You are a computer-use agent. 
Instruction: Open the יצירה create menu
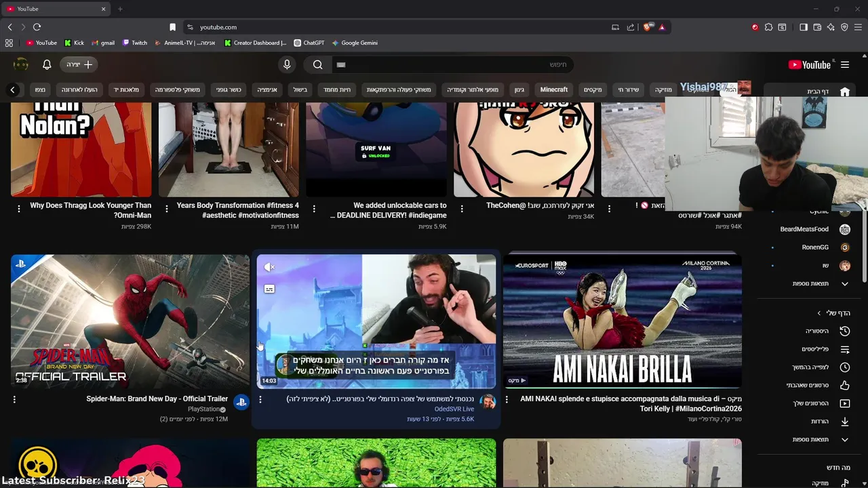coord(79,64)
